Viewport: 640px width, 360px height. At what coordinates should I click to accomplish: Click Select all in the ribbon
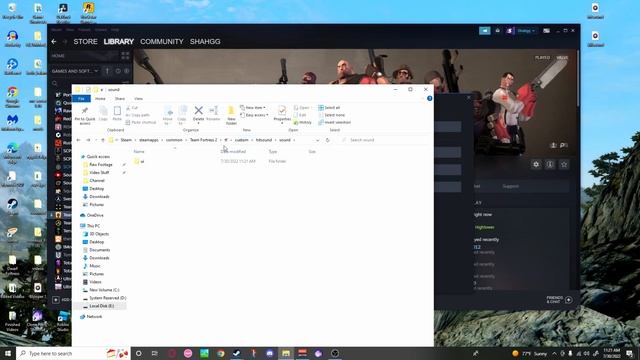[x=329, y=108]
